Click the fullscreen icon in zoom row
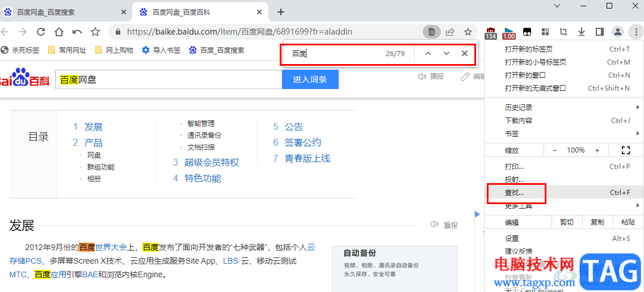The height and width of the screenshot is (292, 644). (625, 150)
